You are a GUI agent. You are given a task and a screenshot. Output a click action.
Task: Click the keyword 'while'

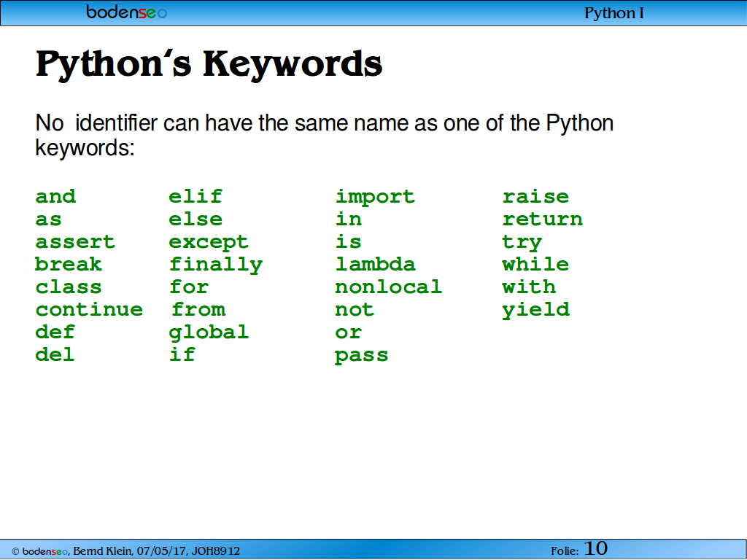(535, 264)
